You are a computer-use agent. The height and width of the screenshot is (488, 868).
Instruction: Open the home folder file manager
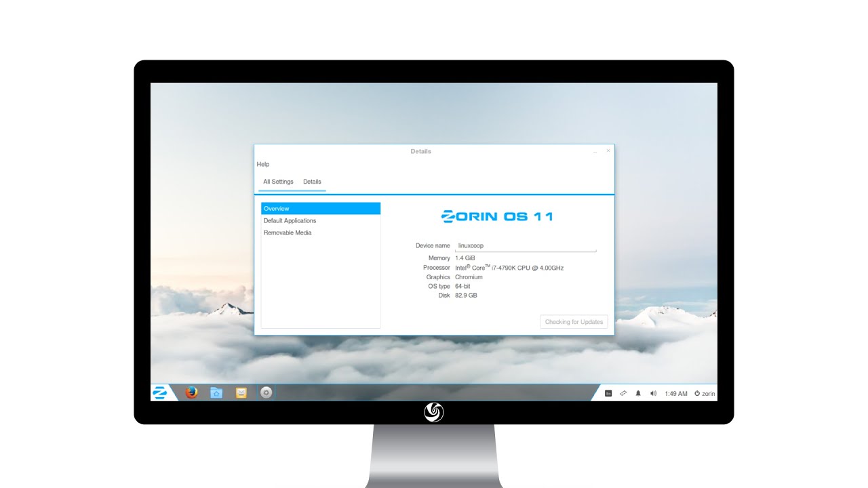point(216,392)
